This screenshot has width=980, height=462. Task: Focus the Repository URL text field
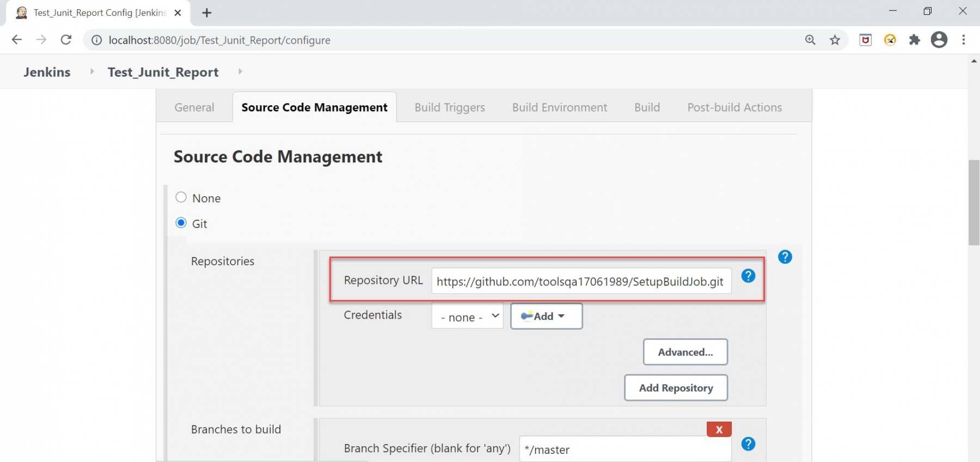tap(580, 281)
